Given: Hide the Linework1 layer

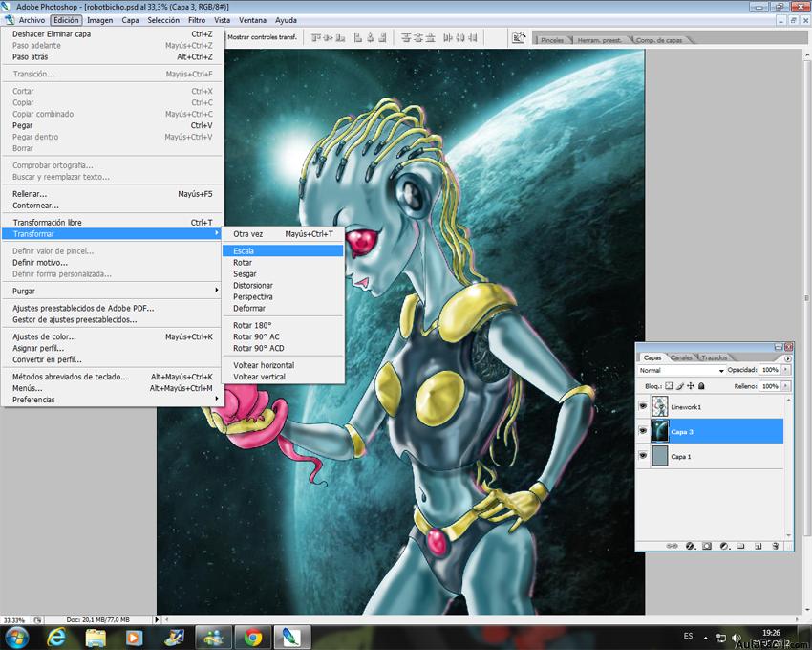Looking at the screenshot, I should 643,407.
